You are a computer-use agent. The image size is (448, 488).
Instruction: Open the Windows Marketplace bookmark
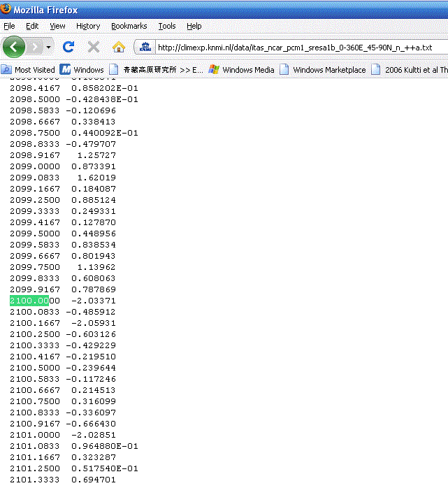coord(322,70)
